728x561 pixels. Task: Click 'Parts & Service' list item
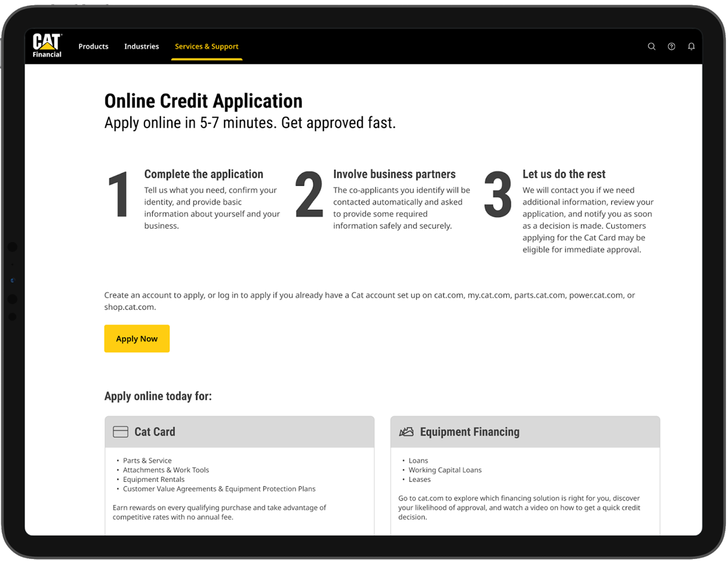point(147,461)
